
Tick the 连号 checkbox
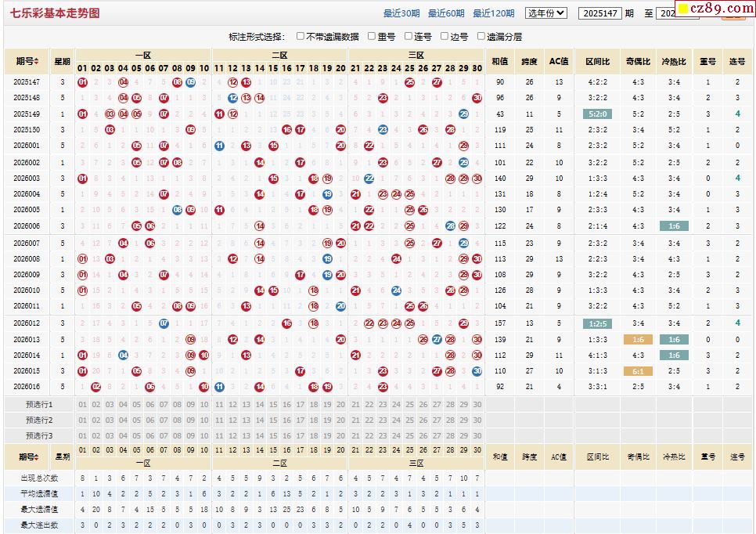point(408,36)
